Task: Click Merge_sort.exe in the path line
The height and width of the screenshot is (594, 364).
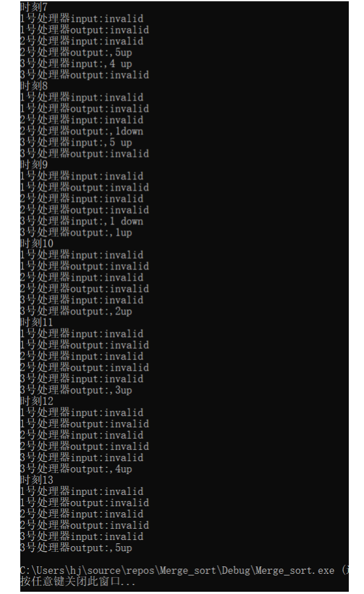Action: [295, 570]
